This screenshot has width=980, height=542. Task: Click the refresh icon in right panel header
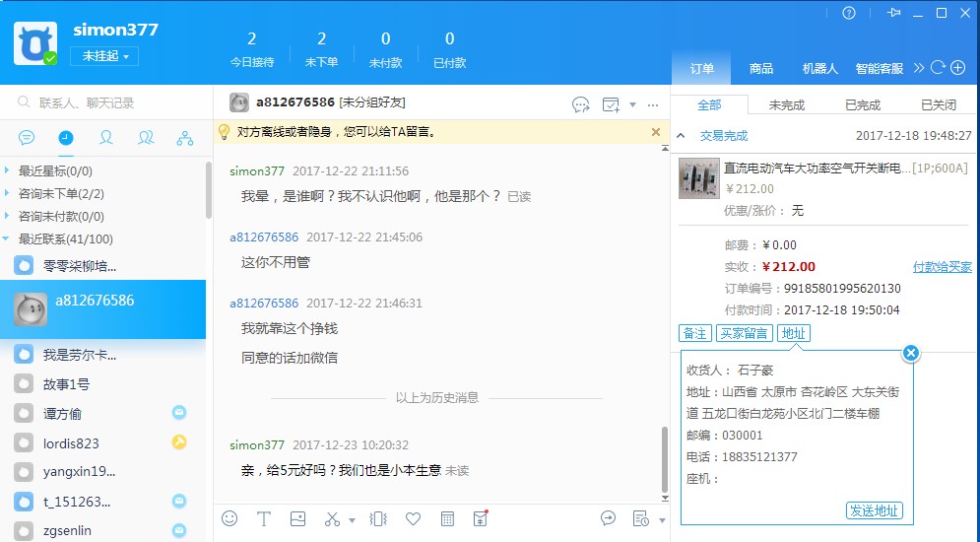pyautogui.click(x=938, y=68)
